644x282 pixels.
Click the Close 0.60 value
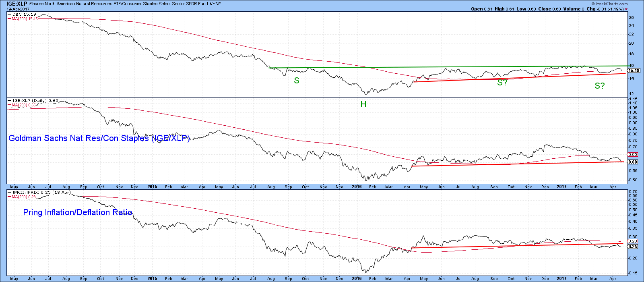[549, 9]
